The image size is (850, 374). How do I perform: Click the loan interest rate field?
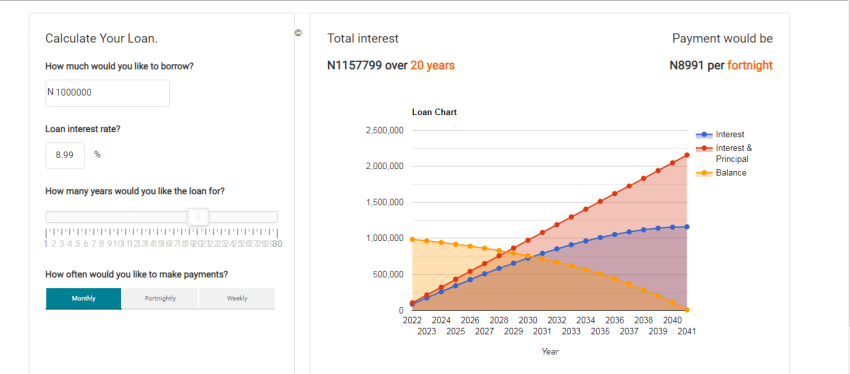(65, 156)
